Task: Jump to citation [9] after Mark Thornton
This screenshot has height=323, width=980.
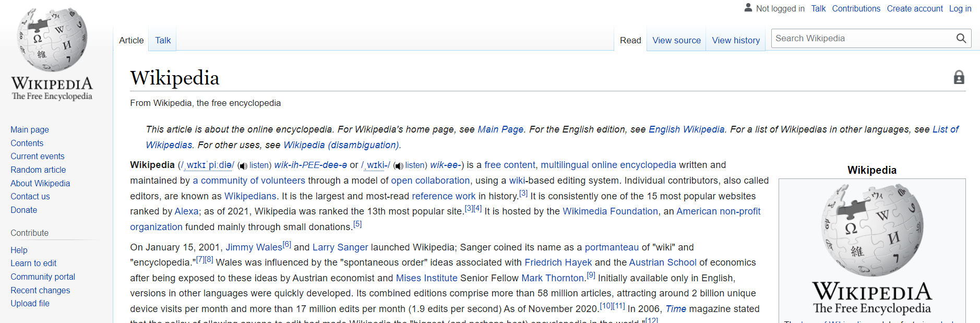Action: point(591,275)
